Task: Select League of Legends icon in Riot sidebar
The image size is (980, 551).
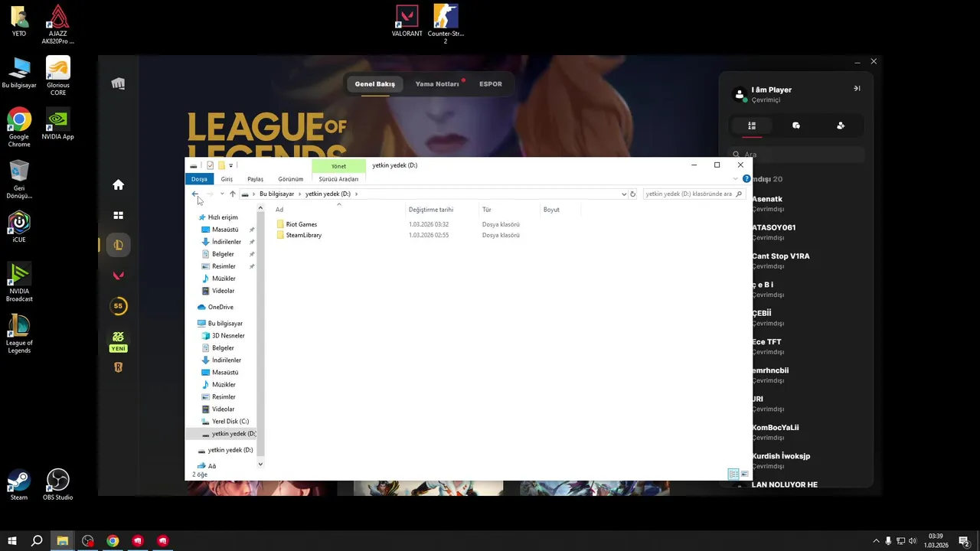Action: coord(118,245)
